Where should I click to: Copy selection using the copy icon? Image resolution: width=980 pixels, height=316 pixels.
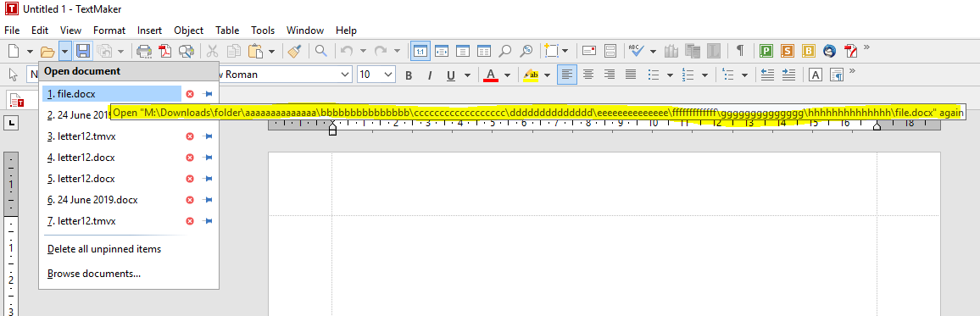[234, 51]
